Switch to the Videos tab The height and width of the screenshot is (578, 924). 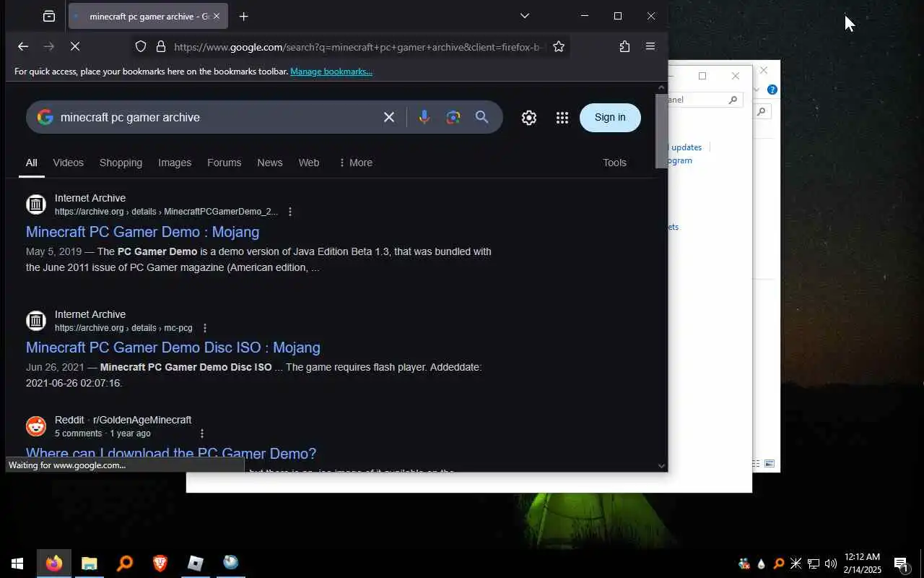(68, 163)
